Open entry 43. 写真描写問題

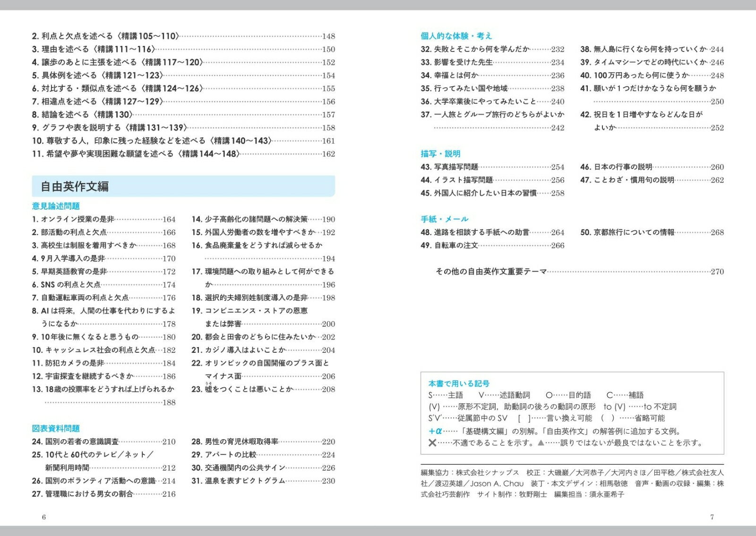pos(450,167)
